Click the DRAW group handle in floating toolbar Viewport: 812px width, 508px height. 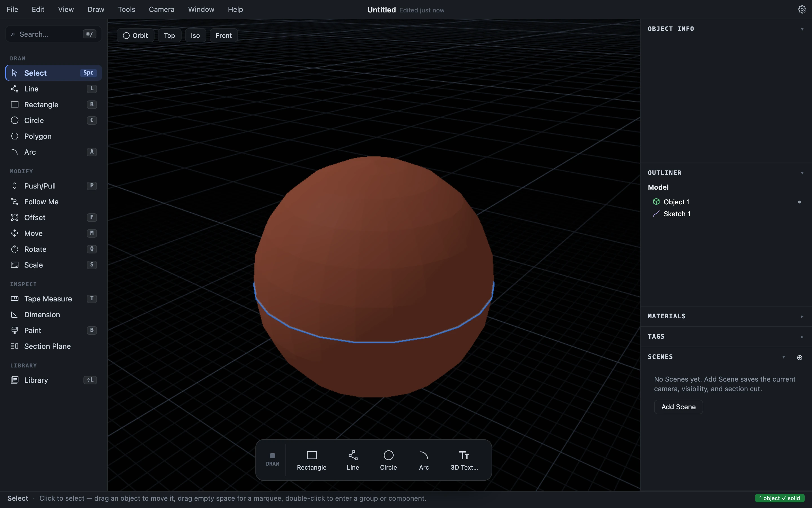click(x=272, y=460)
